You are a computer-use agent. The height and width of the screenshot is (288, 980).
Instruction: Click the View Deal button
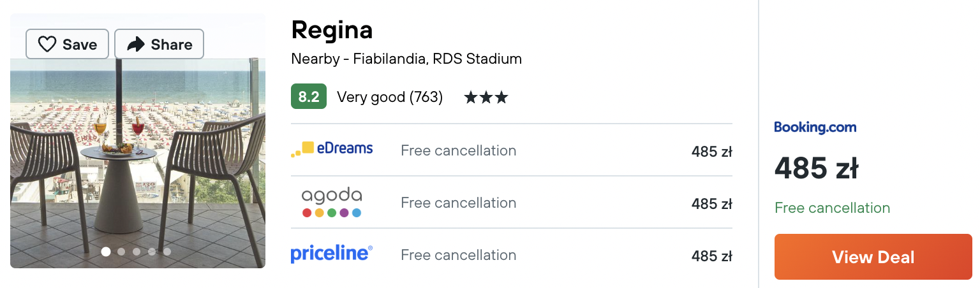(873, 257)
